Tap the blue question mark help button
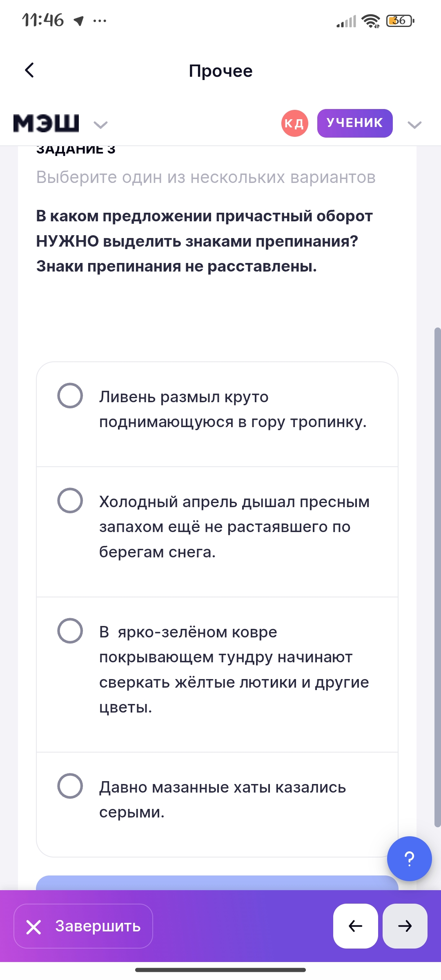Viewport: 441px width, 980px height. [409, 858]
